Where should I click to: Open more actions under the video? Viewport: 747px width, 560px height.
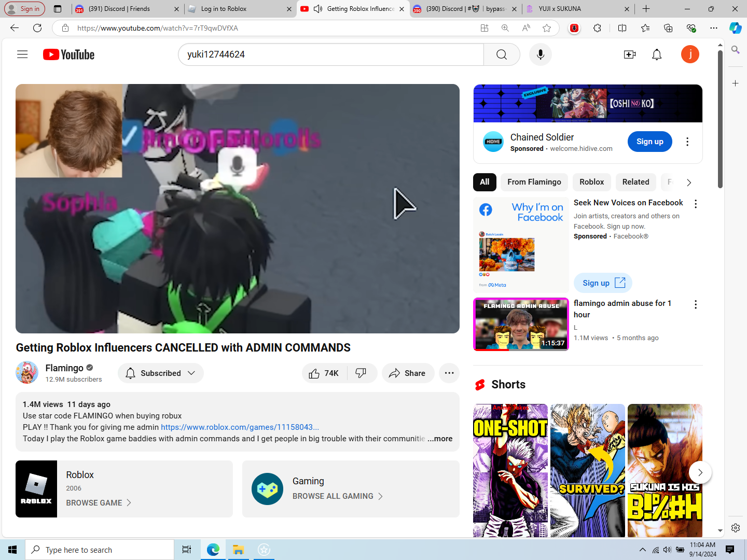[x=449, y=373]
